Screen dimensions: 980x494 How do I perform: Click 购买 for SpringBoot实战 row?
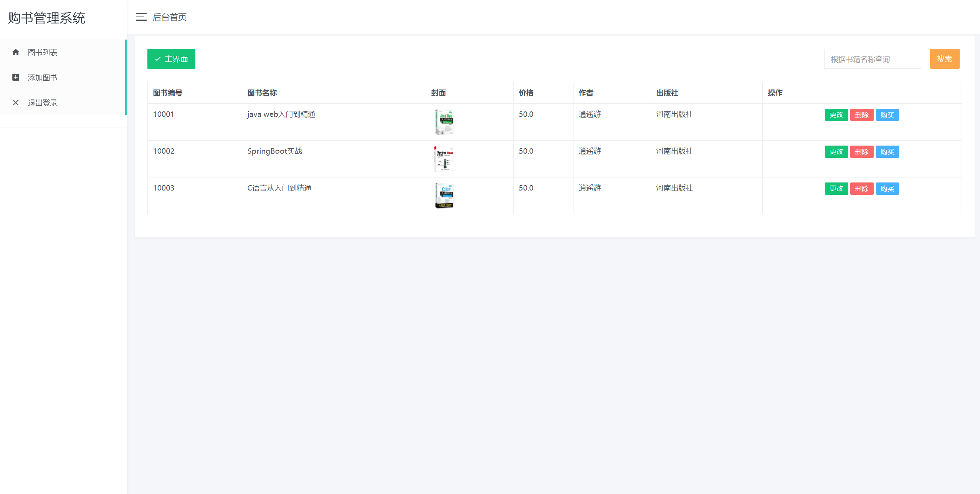click(887, 152)
